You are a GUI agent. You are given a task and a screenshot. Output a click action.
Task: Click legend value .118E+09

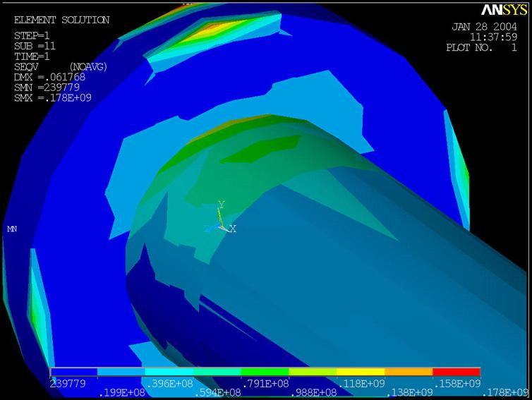pos(361,384)
